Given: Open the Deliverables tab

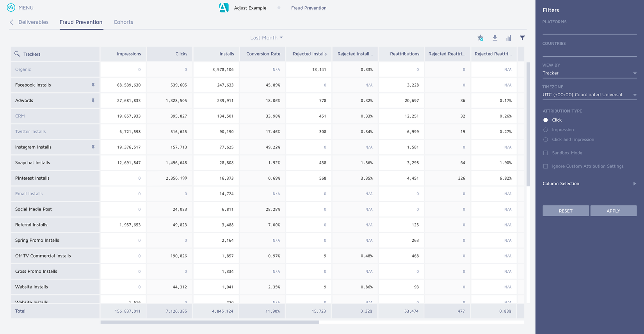Looking at the screenshot, I should tap(34, 22).
